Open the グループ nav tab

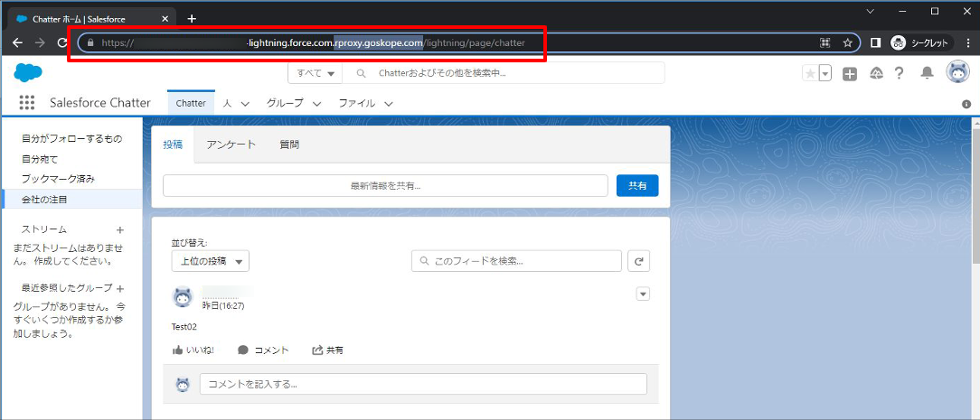pyautogui.click(x=285, y=103)
